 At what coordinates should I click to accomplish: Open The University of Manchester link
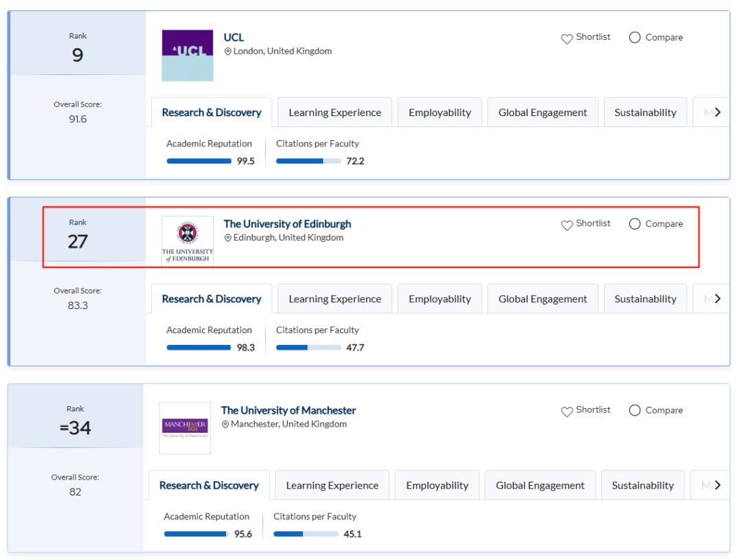coord(288,410)
